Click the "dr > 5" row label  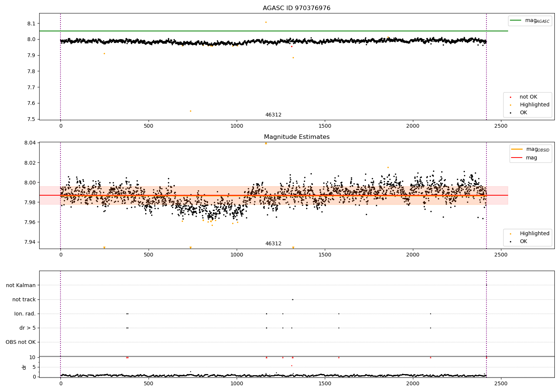coord(28,328)
